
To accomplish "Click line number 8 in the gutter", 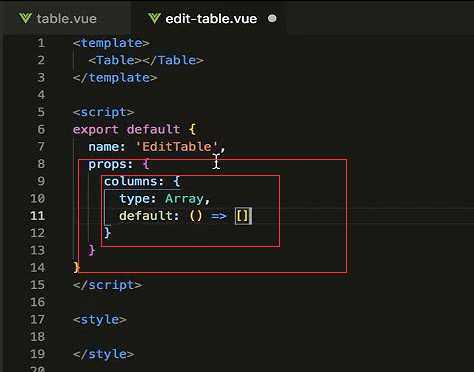I will 41,164.
